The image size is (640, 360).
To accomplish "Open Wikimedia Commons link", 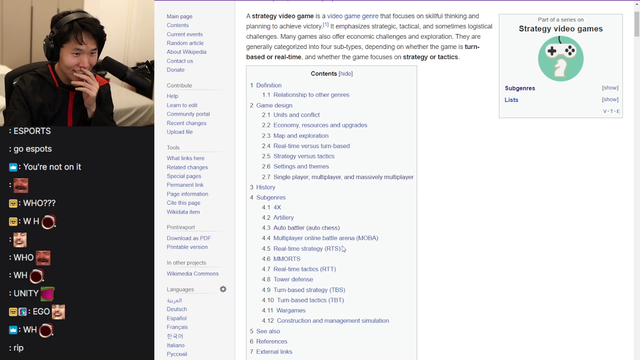I will [x=192, y=273].
